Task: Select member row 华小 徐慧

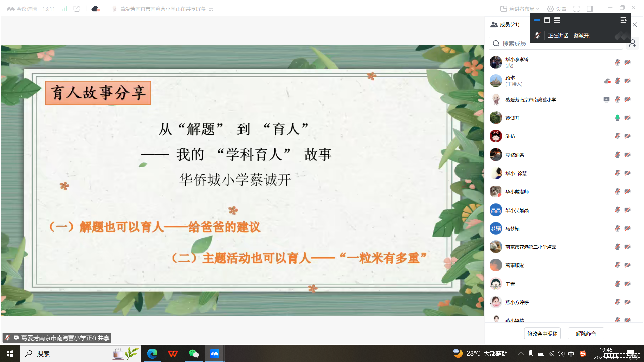Action: click(563, 173)
